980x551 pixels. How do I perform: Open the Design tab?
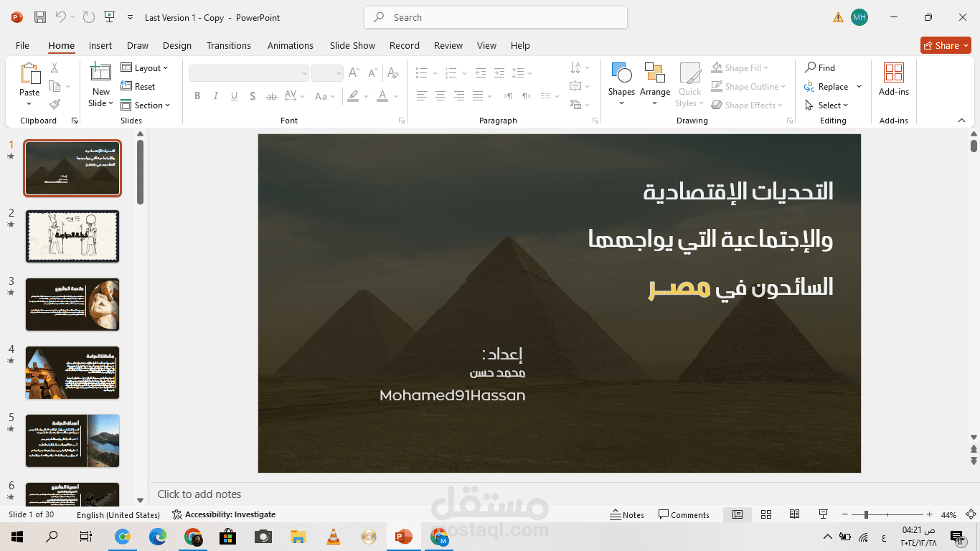click(x=177, y=45)
